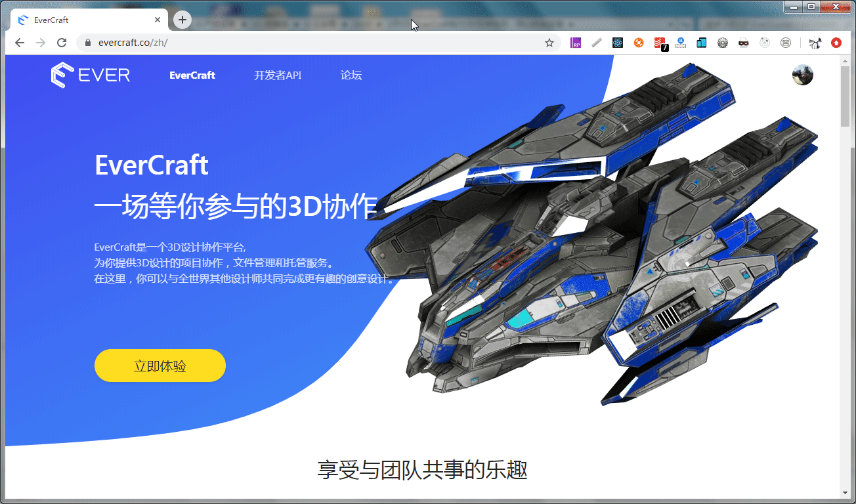The image size is (856, 504).
Task: Click the purple Axure RP extension icon
Action: 576,43
